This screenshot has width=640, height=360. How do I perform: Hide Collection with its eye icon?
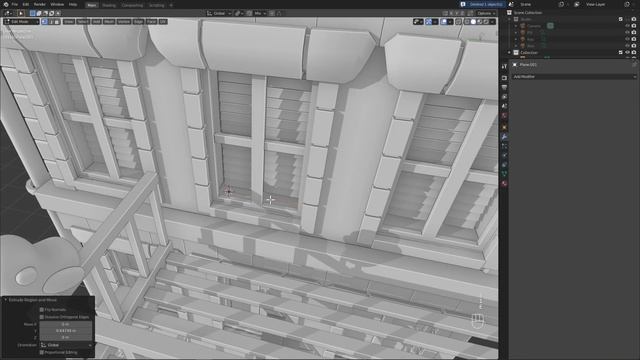(x=627, y=53)
